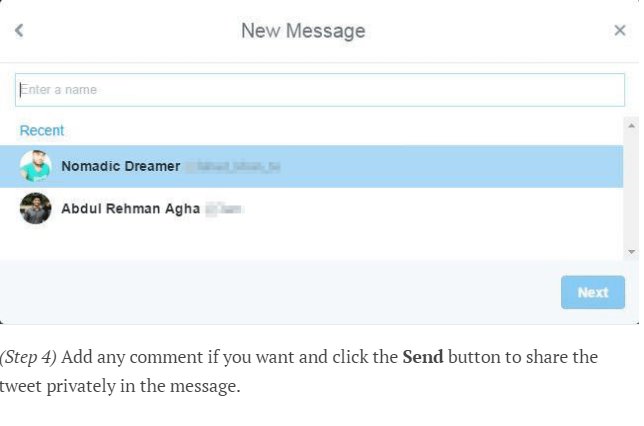Close the New Message dialog
Viewport: 644px width, 426px height.
point(619,30)
